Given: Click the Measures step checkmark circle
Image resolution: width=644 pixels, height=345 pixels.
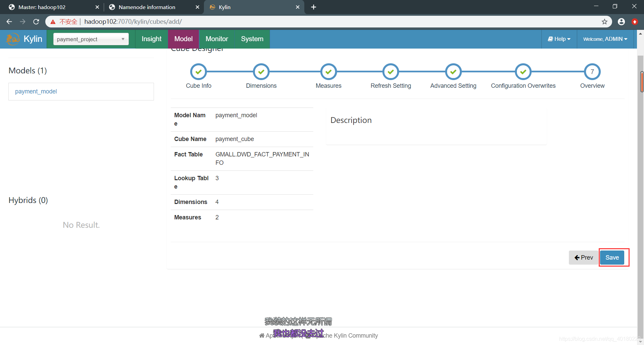Looking at the screenshot, I should coord(329,72).
